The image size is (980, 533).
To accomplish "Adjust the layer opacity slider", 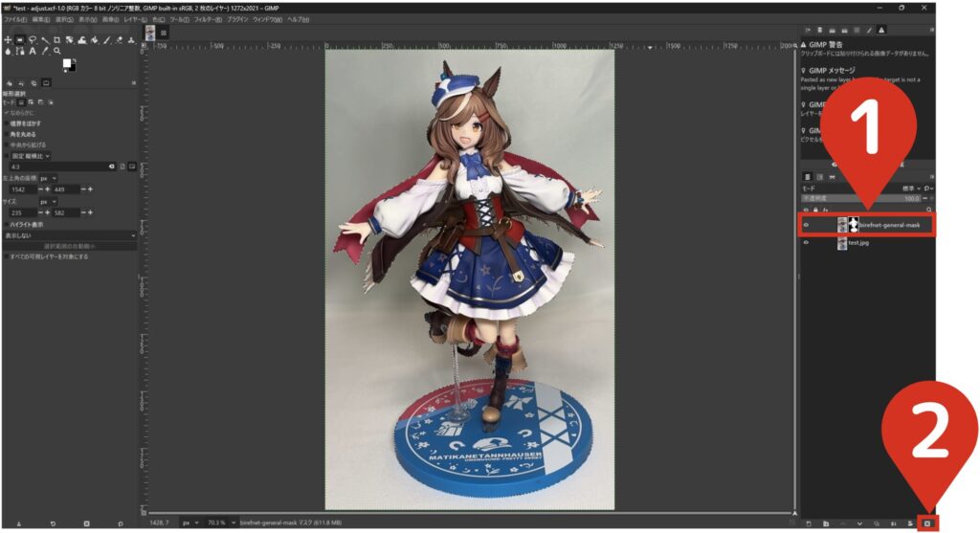I will point(861,199).
